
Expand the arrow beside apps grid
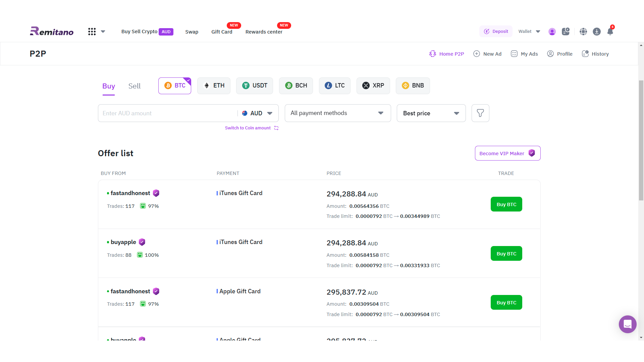(103, 32)
